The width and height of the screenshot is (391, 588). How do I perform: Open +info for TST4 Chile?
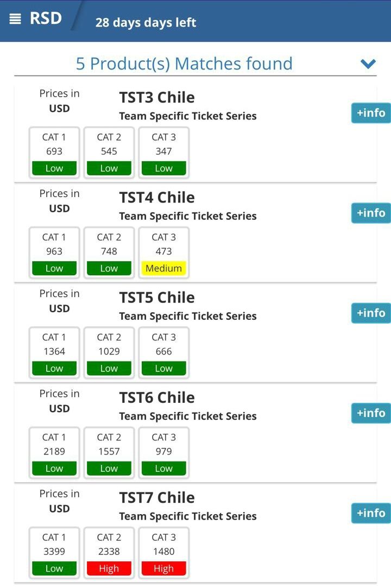click(x=371, y=213)
